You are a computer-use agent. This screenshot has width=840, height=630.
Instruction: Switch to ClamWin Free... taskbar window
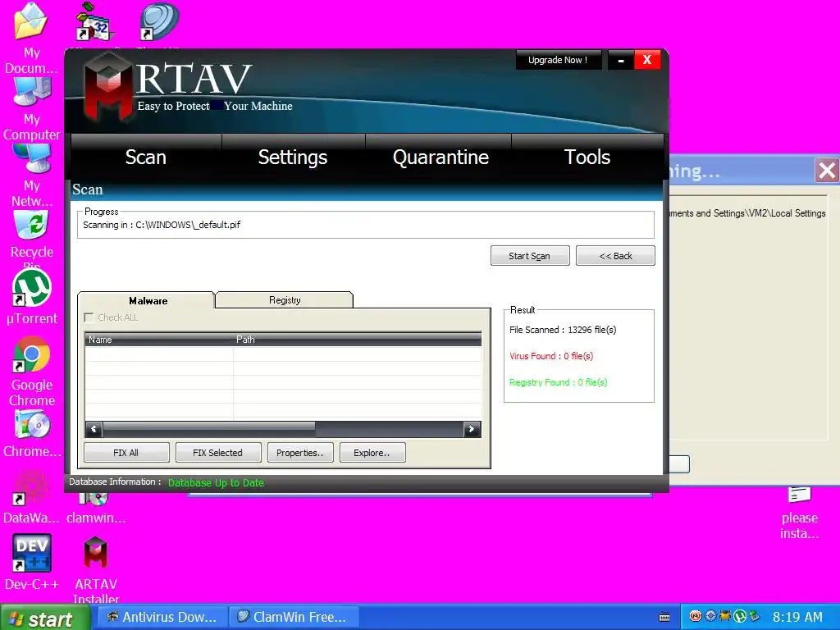pos(294,617)
